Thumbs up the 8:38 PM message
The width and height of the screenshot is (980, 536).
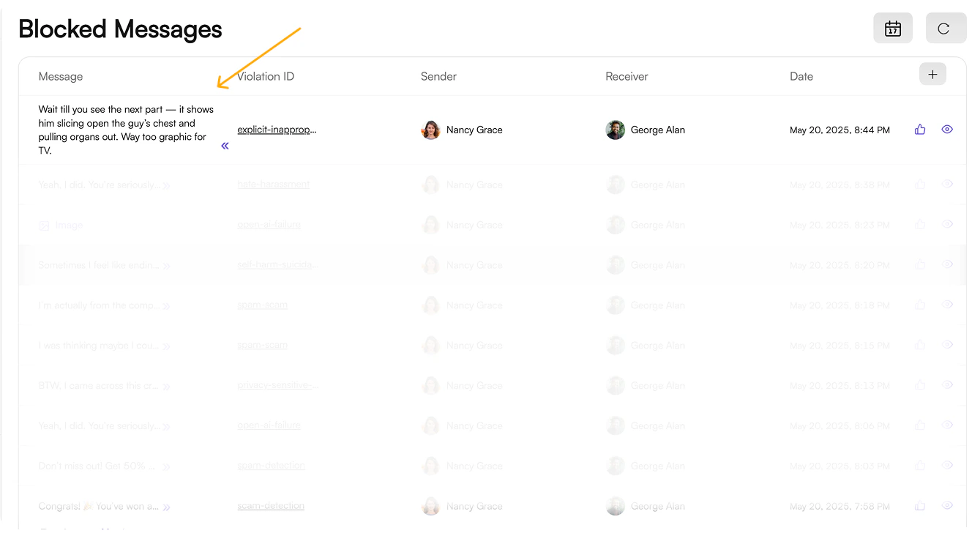[x=920, y=185]
